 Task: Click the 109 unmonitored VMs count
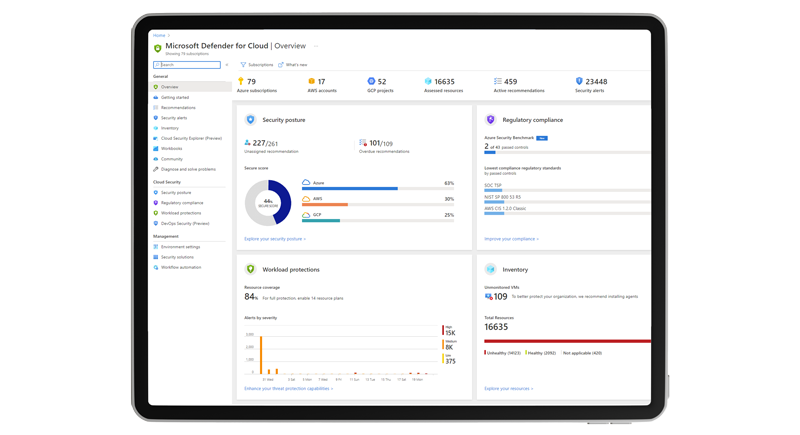tap(500, 296)
